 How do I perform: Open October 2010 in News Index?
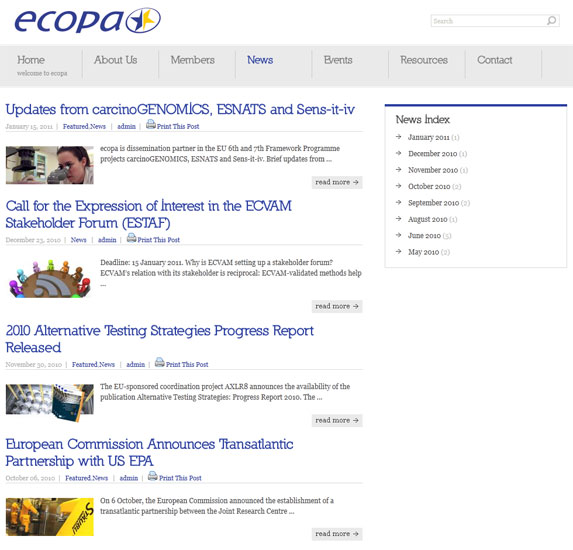[x=429, y=187]
